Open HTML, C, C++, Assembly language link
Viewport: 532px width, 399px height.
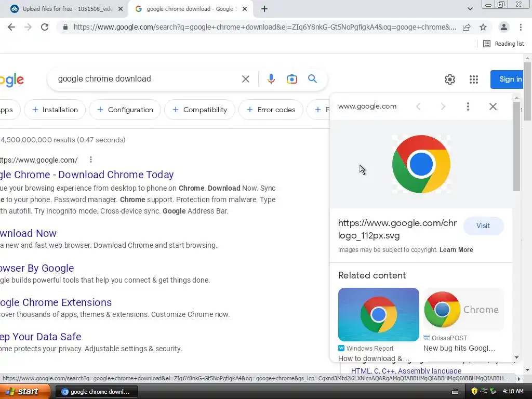(x=406, y=371)
